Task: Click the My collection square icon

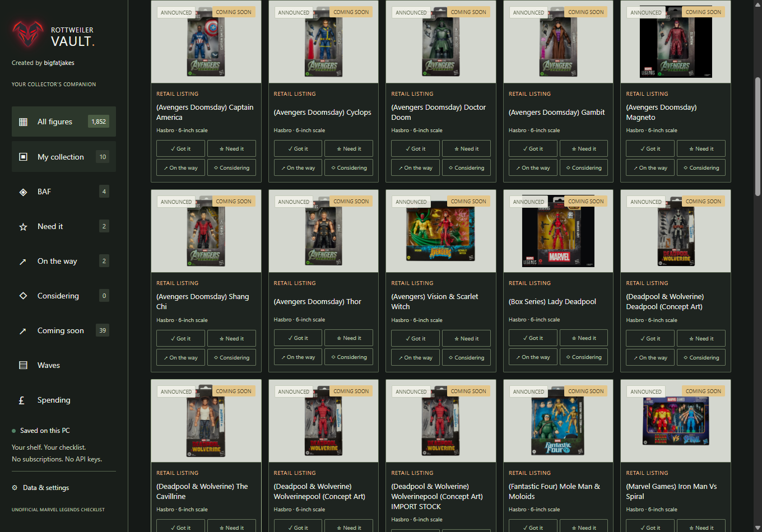Action: tap(23, 157)
